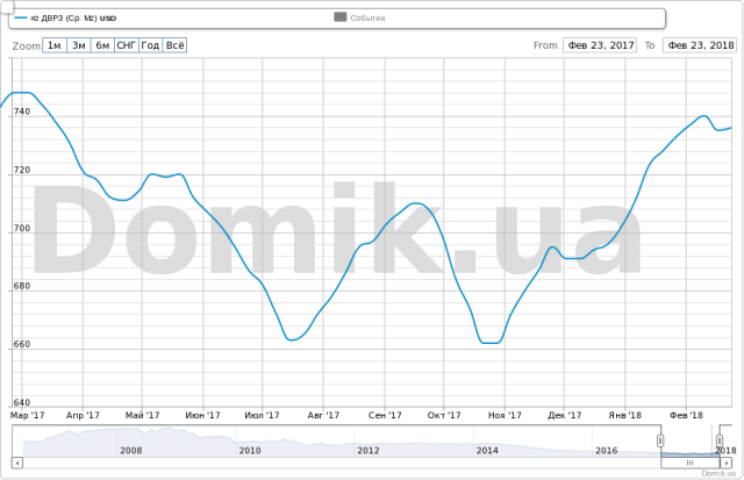This screenshot has width=744, height=480.
Task: Select the 3м zoom range button
Action: (79, 46)
